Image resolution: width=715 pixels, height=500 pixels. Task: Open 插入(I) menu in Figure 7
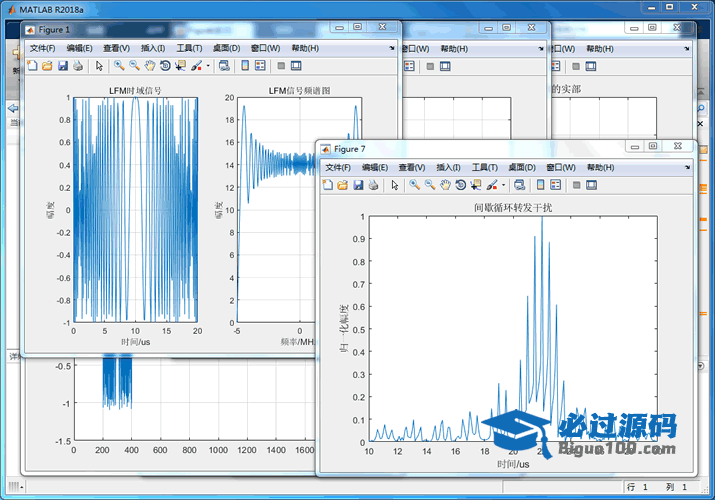pyautogui.click(x=448, y=168)
